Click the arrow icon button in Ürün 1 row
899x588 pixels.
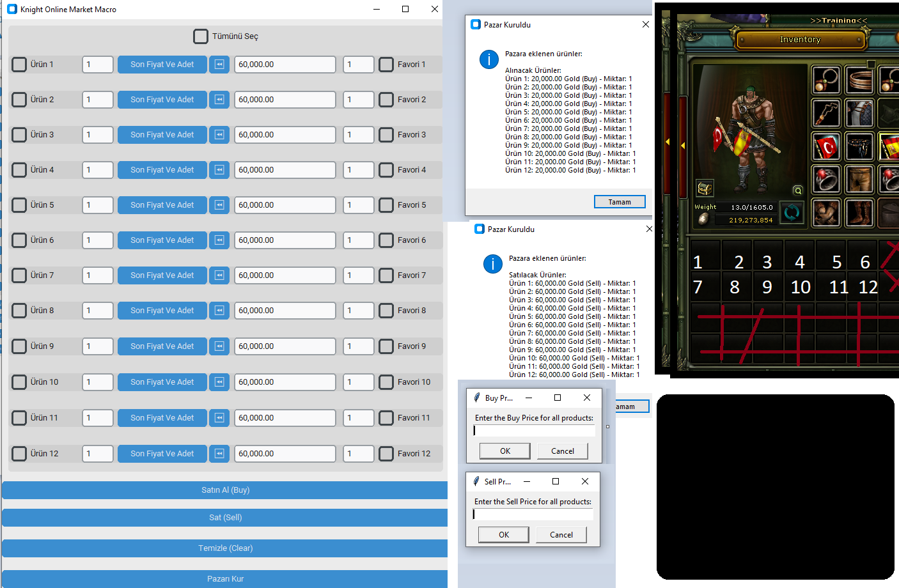[219, 65]
